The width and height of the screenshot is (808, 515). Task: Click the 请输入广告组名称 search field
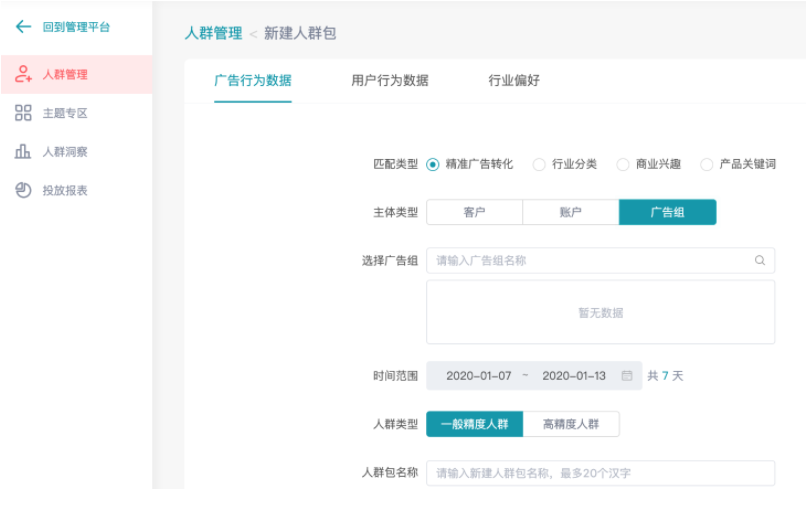pyautogui.click(x=600, y=260)
